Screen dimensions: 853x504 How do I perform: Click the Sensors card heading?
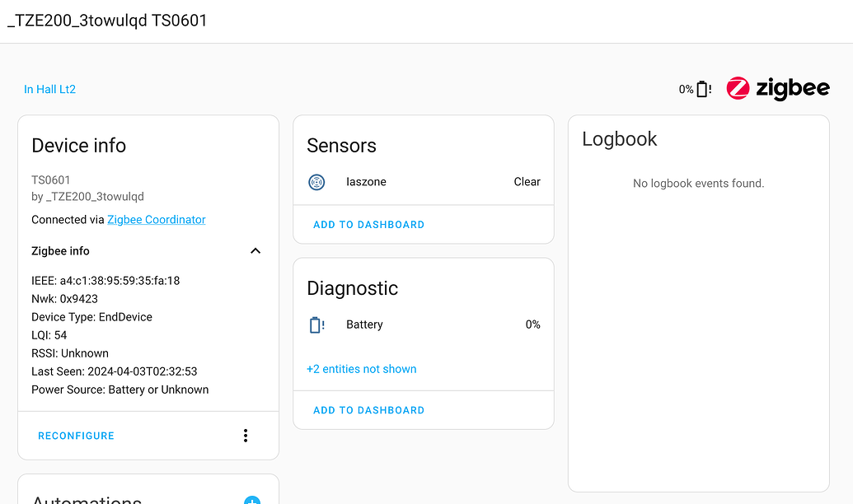(342, 146)
